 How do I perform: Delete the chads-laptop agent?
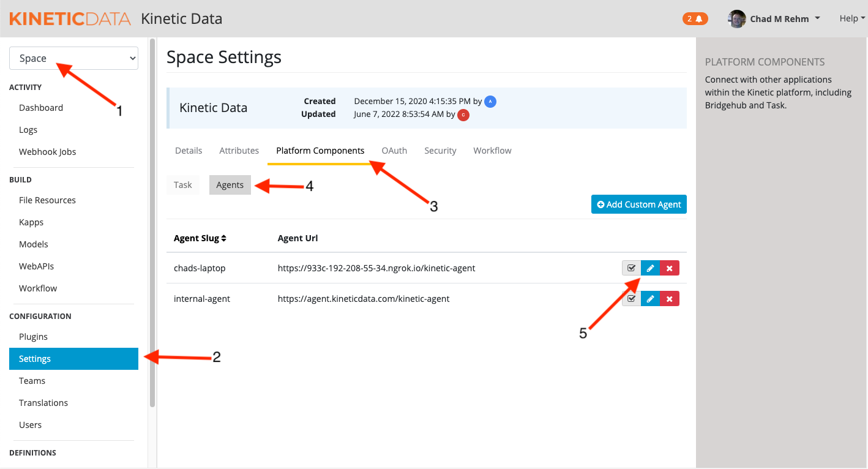[x=670, y=268]
